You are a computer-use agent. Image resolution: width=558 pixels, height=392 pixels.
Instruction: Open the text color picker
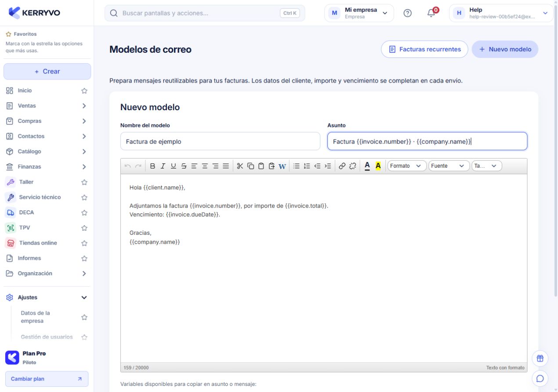(367, 166)
